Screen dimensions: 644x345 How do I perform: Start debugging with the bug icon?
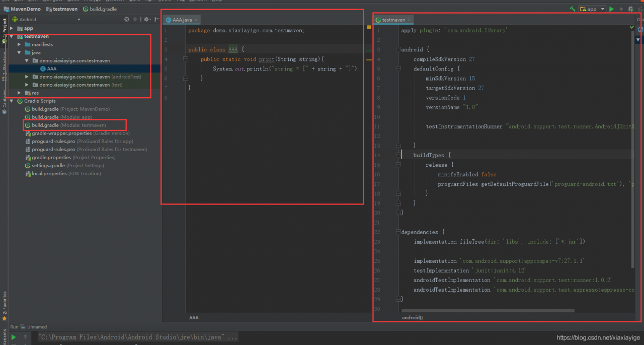tap(630, 9)
